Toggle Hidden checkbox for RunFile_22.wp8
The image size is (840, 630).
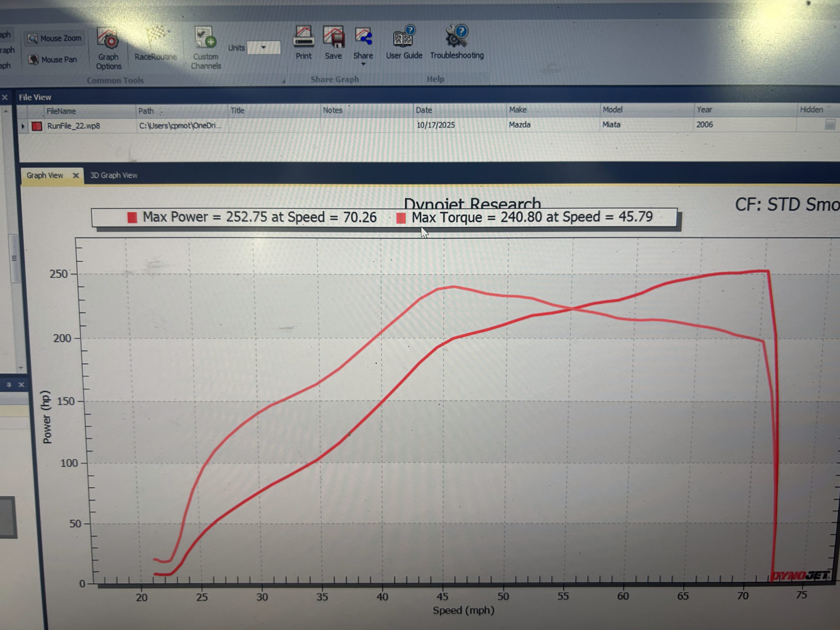point(830,124)
